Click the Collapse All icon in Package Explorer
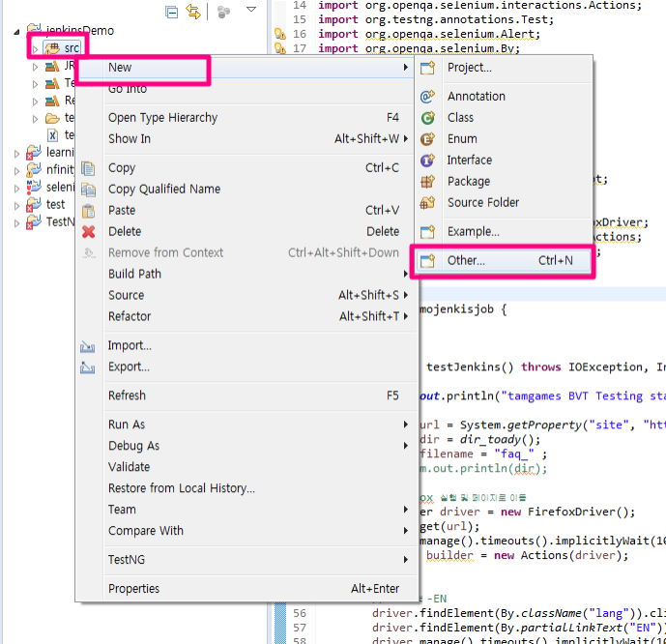Viewport: 666px width, 644px height. pos(172,11)
